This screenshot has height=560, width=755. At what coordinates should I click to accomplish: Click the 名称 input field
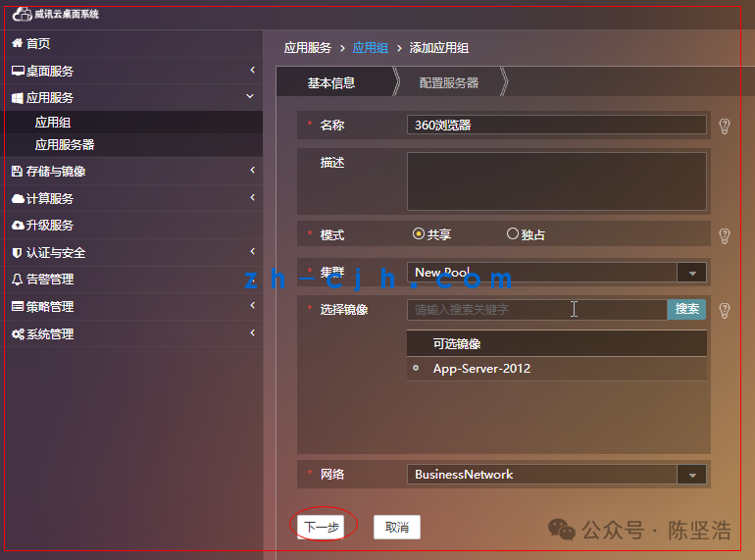click(x=557, y=126)
